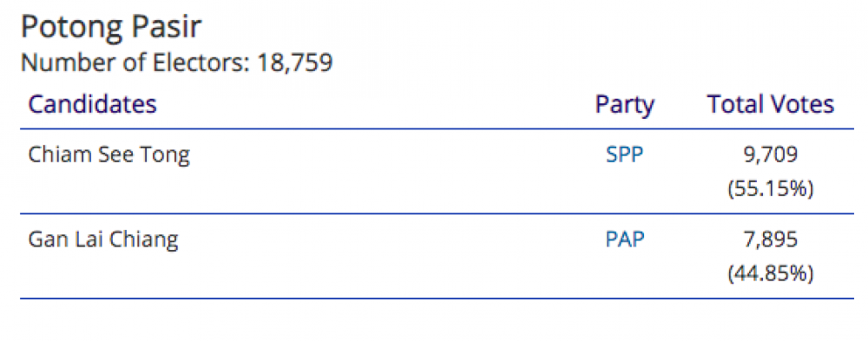Screen dimensions: 868x341
Task: Click the 55.15% percentage value
Action: [x=771, y=189]
